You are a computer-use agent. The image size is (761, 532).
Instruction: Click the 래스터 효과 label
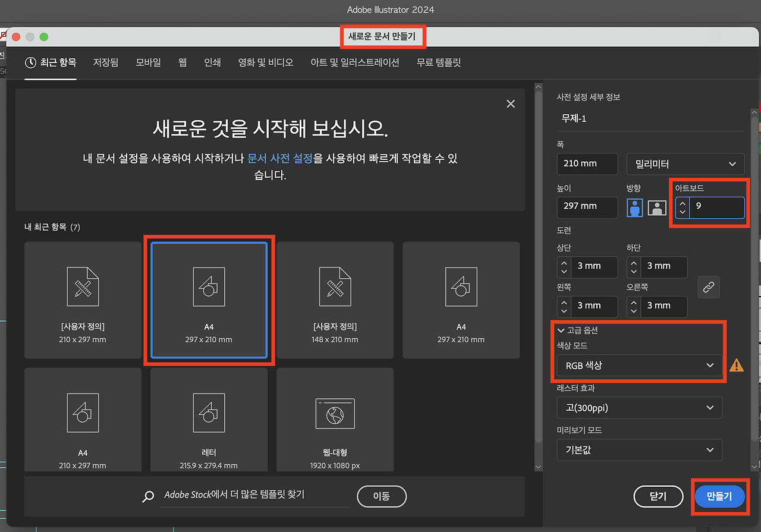coord(576,388)
